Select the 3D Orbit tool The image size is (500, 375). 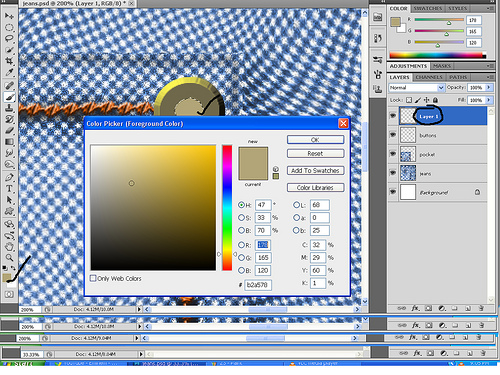click(9, 235)
